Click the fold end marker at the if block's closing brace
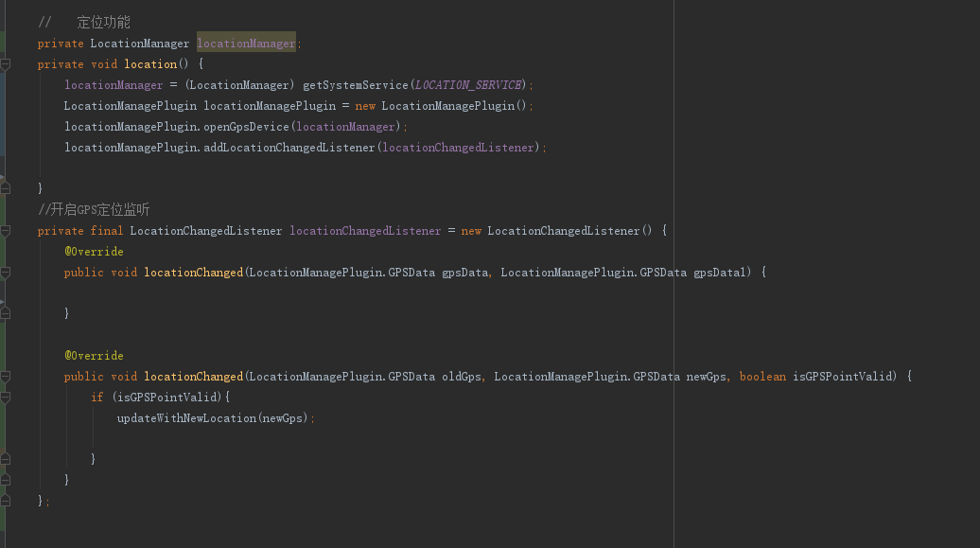Screen dimensions: 980x548 pyautogui.click(x=5, y=458)
